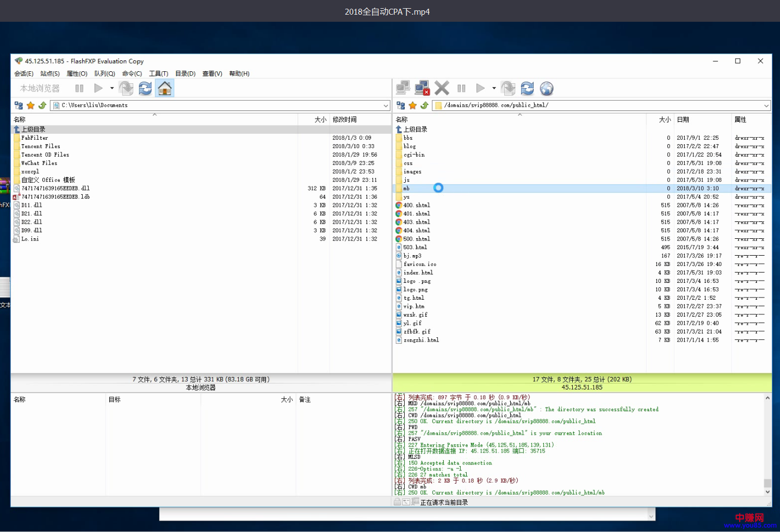Click the remote pane connect computers icon
The image size is (780, 532).
(x=403, y=88)
